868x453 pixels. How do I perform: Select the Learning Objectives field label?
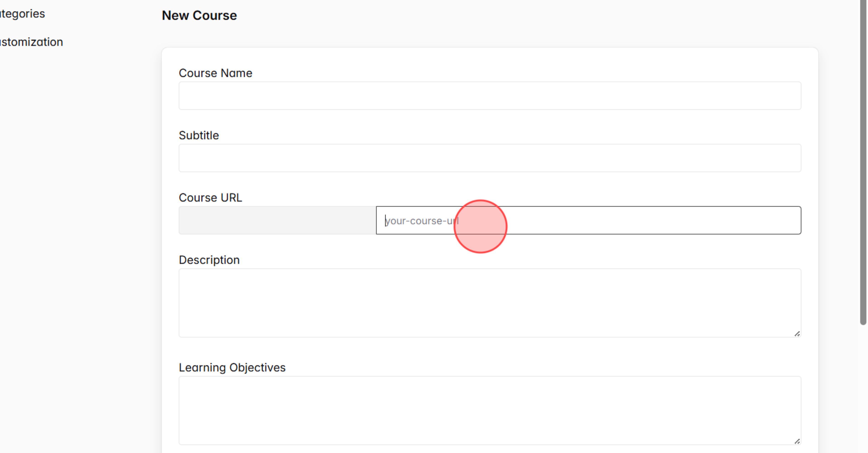point(232,367)
